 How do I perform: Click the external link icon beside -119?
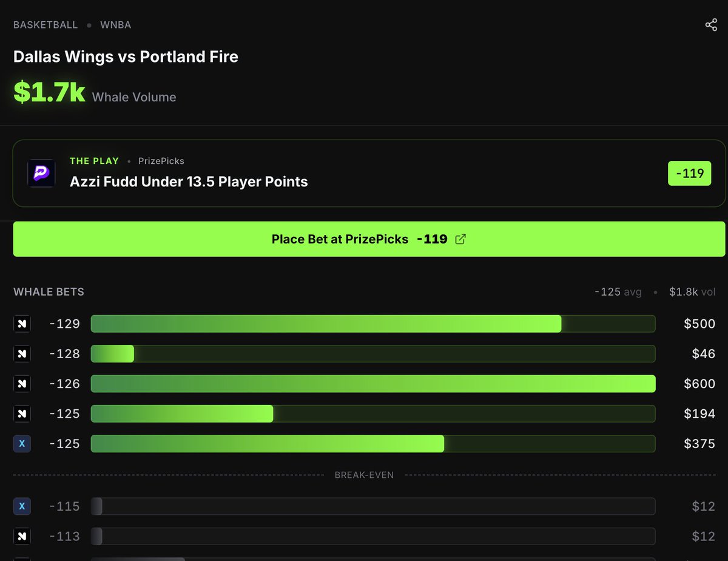click(x=460, y=239)
